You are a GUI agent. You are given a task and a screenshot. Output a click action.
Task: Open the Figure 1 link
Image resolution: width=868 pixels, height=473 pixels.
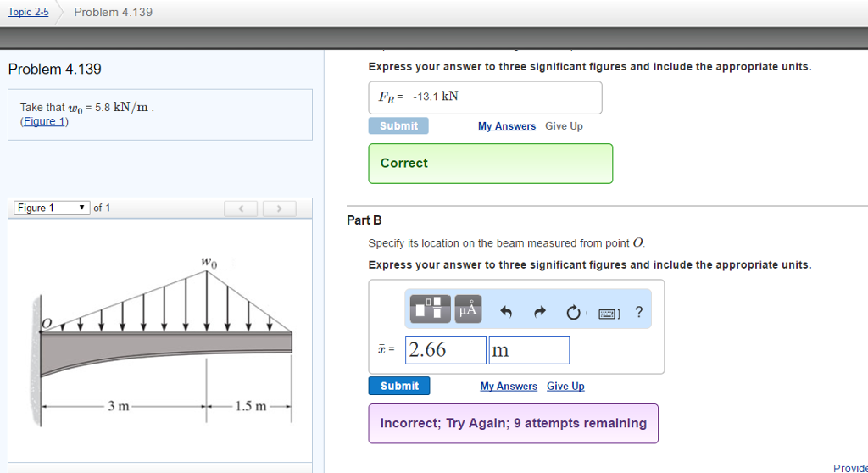pyautogui.click(x=44, y=121)
